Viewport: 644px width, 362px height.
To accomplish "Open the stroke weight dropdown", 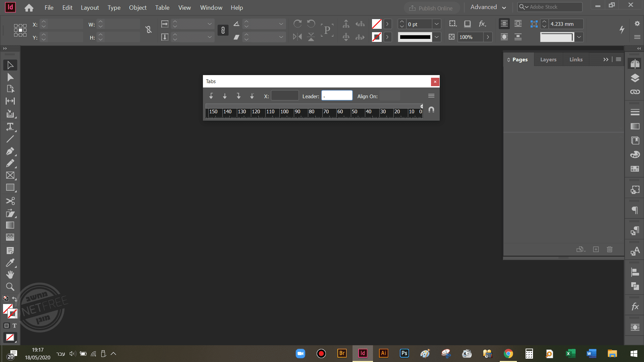I will point(436,24).
